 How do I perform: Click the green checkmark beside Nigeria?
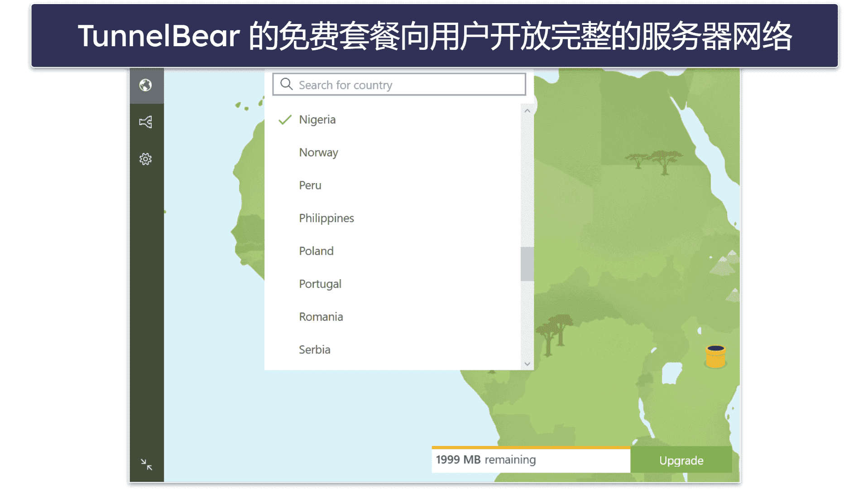285,120
